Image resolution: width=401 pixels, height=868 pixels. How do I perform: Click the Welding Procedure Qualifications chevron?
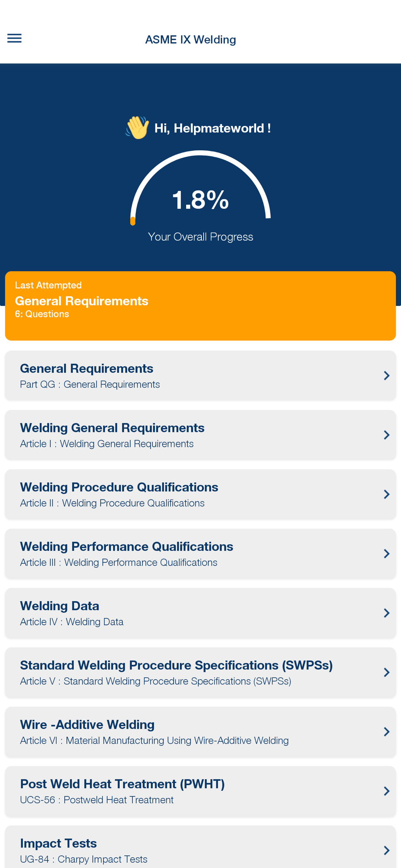[x=386, y=494]
